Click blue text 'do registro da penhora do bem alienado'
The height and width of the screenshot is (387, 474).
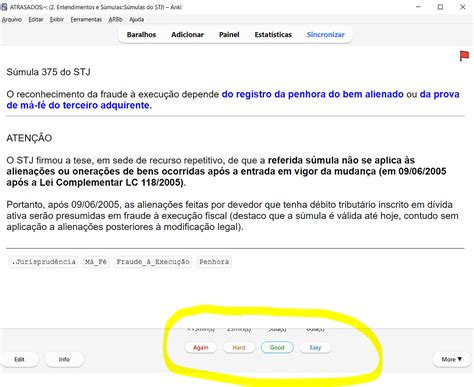pos(313,94)
